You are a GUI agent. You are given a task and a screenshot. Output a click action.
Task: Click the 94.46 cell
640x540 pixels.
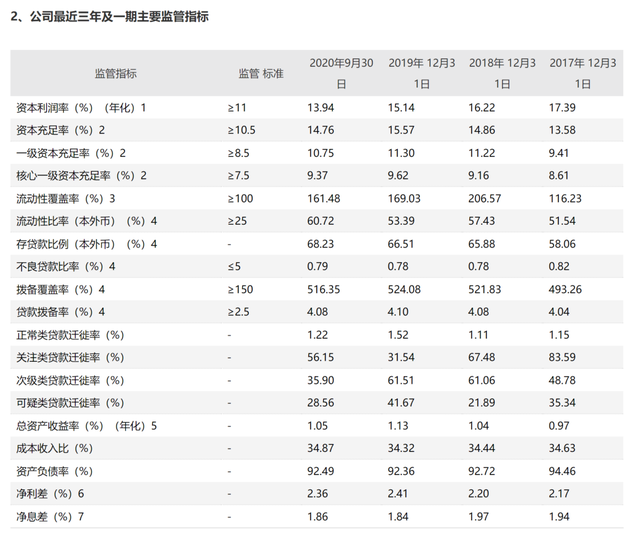pyautogui.click(x=562, y=471)
